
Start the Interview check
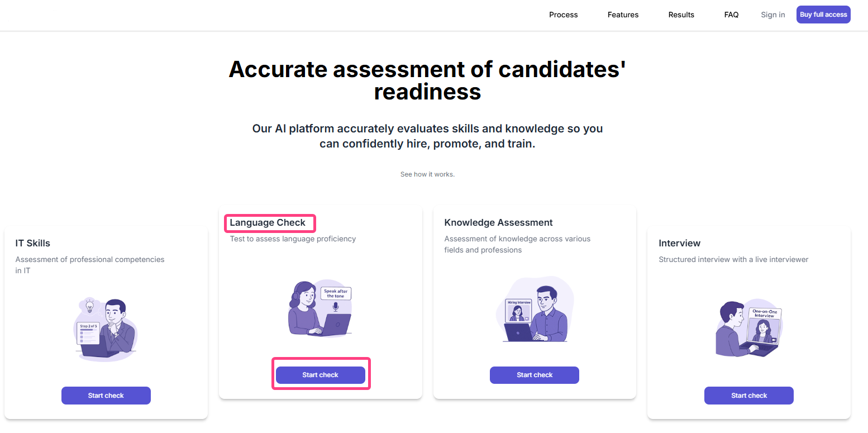pyautogui.click(x=749, y=396)
